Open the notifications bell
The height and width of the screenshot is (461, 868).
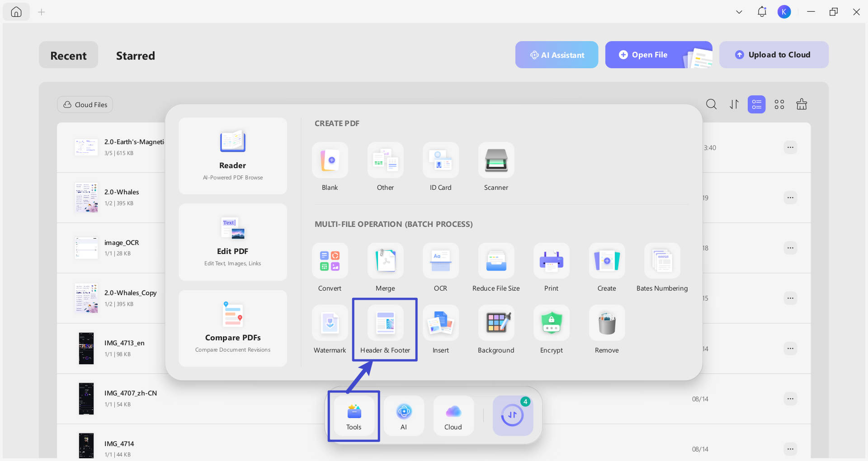click(x=762, y=12)
